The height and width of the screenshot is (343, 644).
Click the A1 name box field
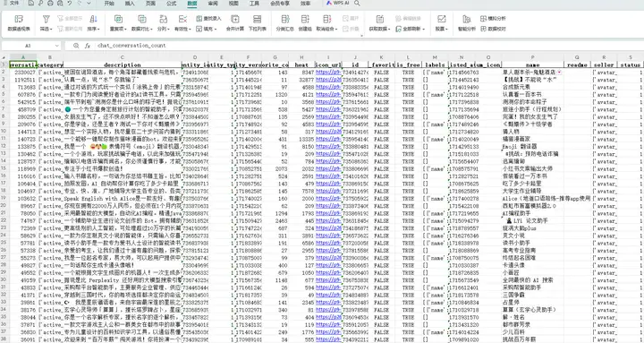[x=28, y=46]
